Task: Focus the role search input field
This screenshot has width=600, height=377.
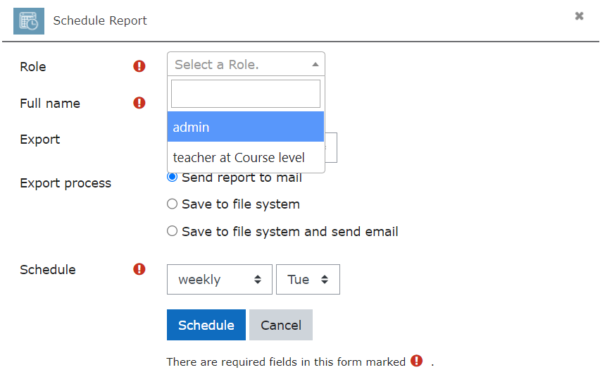Action: point(246,94)
